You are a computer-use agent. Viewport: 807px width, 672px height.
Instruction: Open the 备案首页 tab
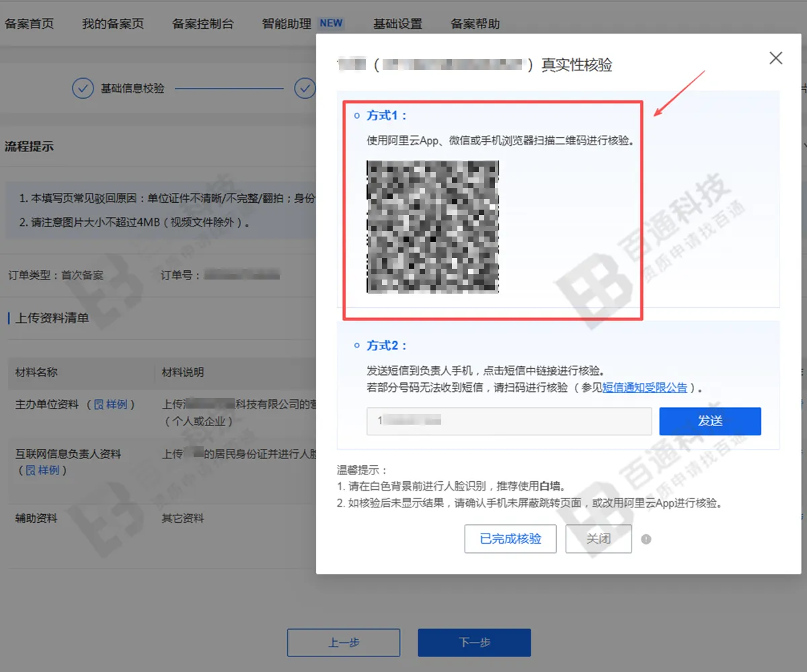[29, 24]
